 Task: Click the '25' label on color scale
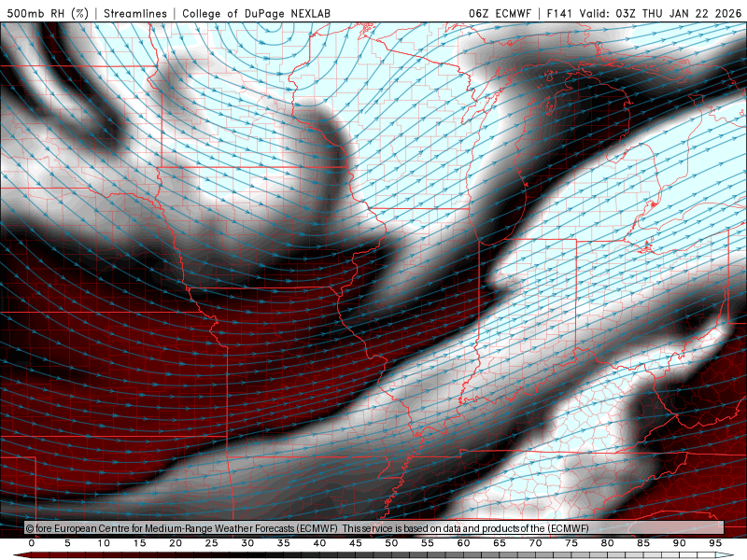212,543
